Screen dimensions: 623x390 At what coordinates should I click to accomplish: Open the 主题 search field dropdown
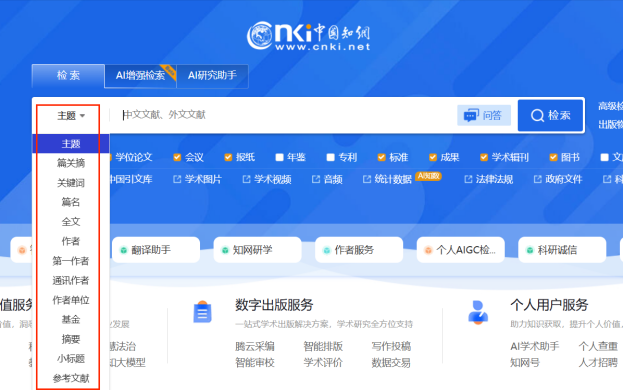[71, 116]
